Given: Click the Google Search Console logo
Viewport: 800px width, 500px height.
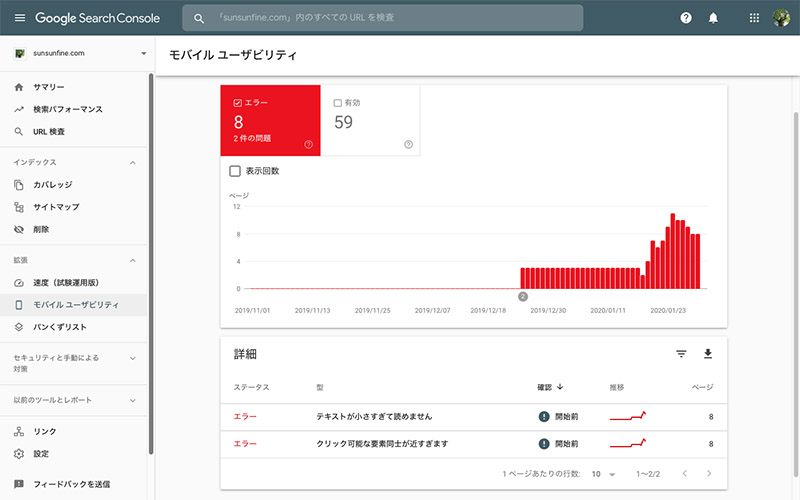Looking at the screenshot, I should tap(97, 18).
